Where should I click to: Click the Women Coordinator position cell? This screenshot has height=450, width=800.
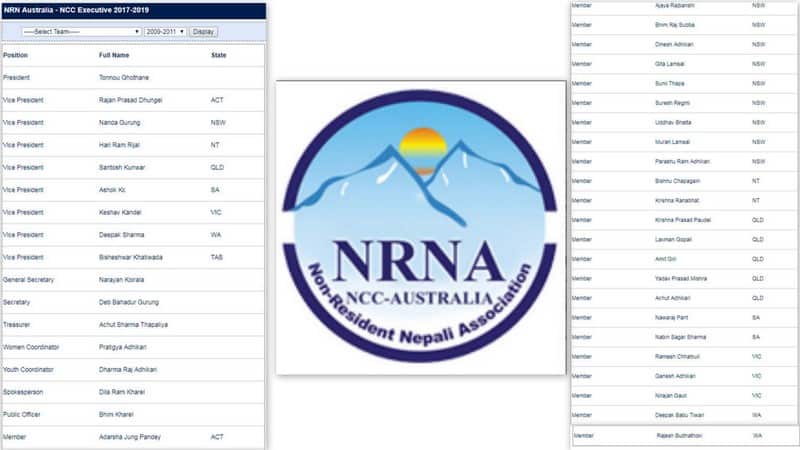pyautogui.click(x=31, y=347)
